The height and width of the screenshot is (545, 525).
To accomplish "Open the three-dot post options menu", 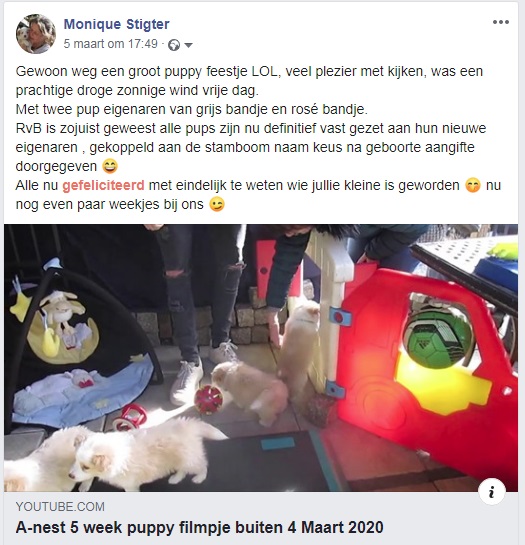I will [x=501, y=22].
